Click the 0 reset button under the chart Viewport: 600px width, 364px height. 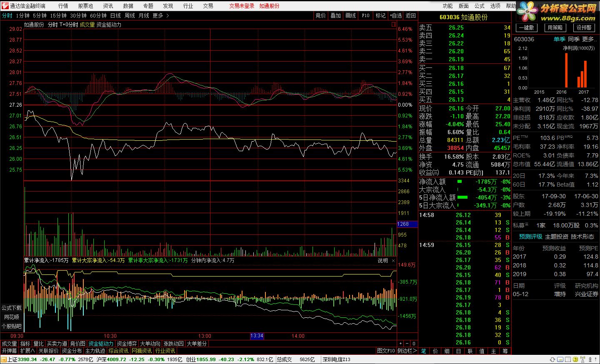pyautogui.click(x=413, y=344)
